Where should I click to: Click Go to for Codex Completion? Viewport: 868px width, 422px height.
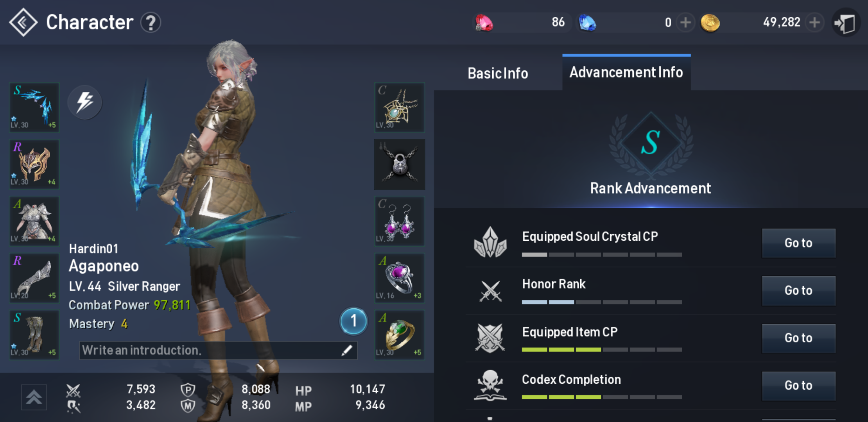point(798,386)
